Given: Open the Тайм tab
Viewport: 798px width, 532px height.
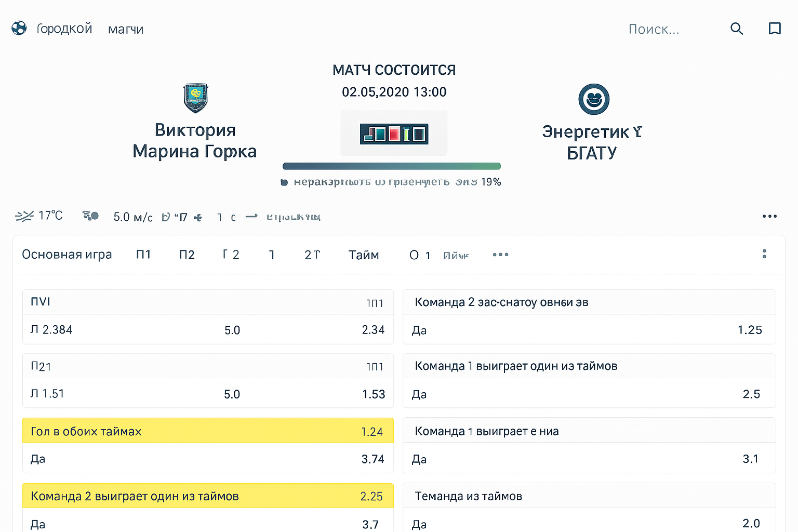Looking at the screenshot, I should pyautogui.click(x=364, y=255).
